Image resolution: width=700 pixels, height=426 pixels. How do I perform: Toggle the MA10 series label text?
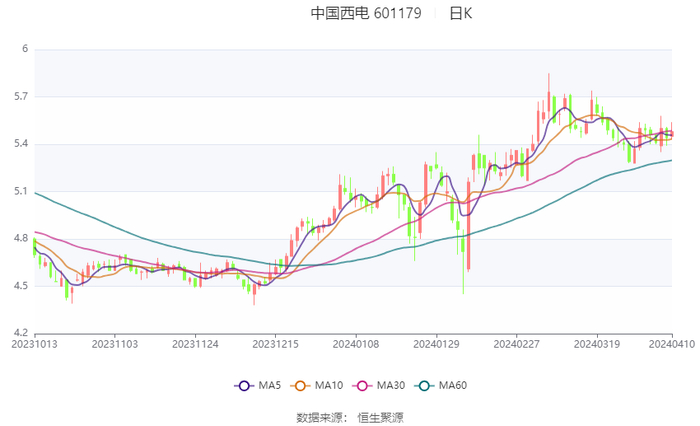(x=331, y=386)
